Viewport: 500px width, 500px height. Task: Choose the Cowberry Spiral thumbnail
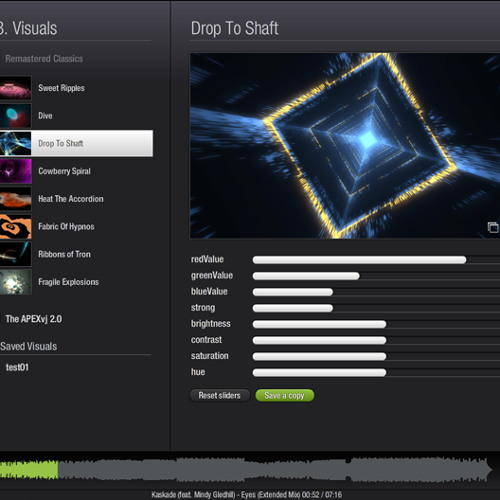(15, 171)
